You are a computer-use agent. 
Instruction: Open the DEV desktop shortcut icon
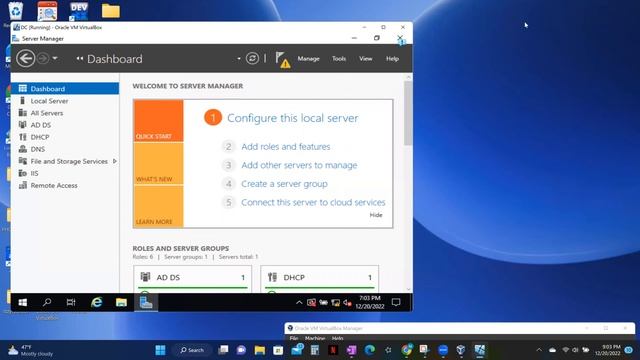(78, 11)
